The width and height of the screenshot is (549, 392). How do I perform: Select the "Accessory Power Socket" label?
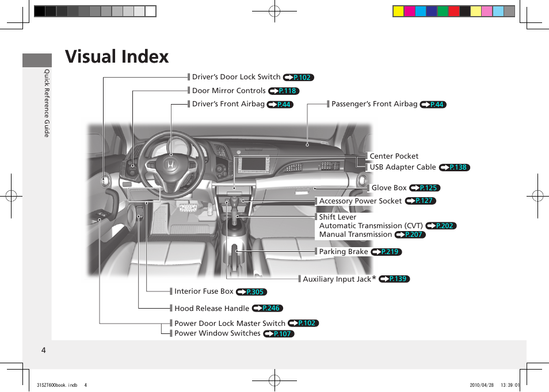point(360,201)
